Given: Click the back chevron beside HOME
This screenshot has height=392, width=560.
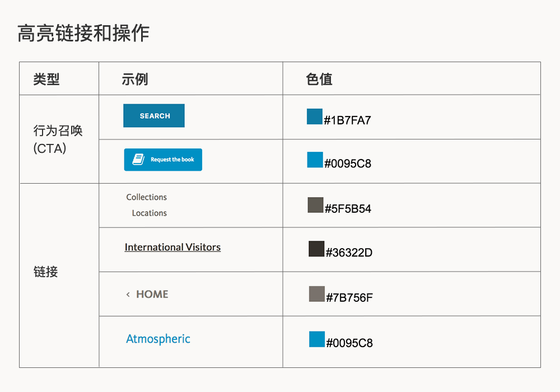Looking at the screenshot, I should tap(128, 295).
